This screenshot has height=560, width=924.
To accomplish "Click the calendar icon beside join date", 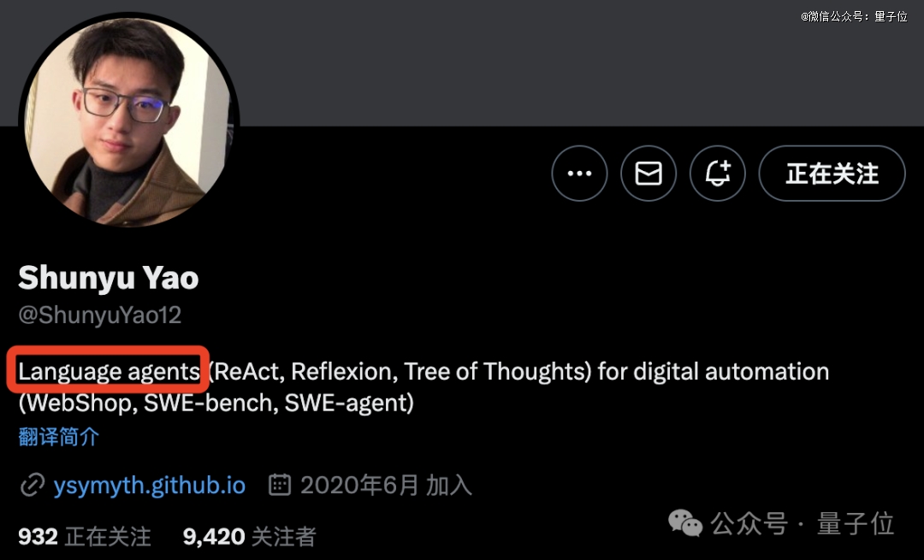I will [279, 485].
